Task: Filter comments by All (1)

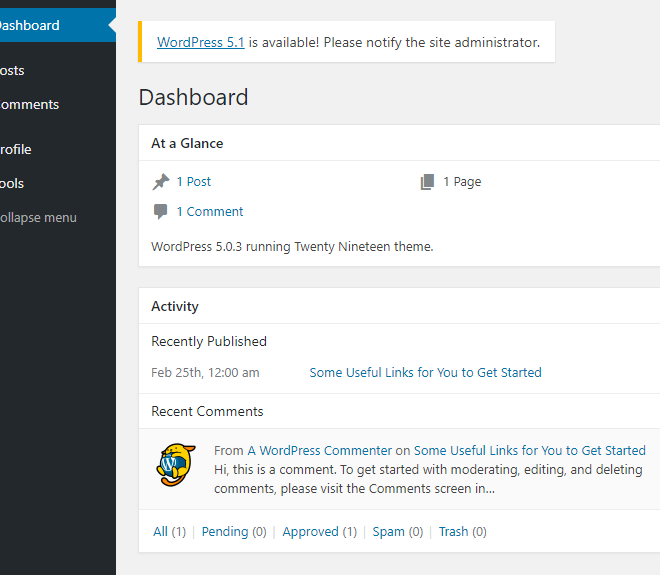Action: pyautogui.click(x=169, y=532)
